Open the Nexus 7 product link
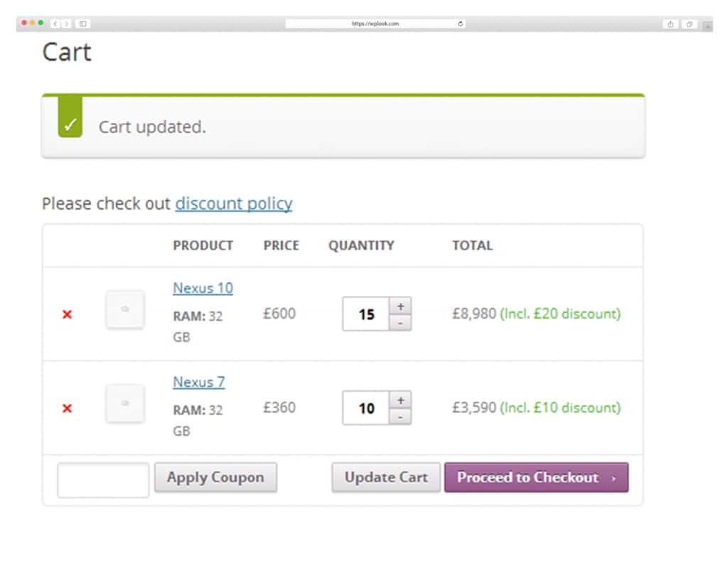728x581 pixels. (199, 382)
